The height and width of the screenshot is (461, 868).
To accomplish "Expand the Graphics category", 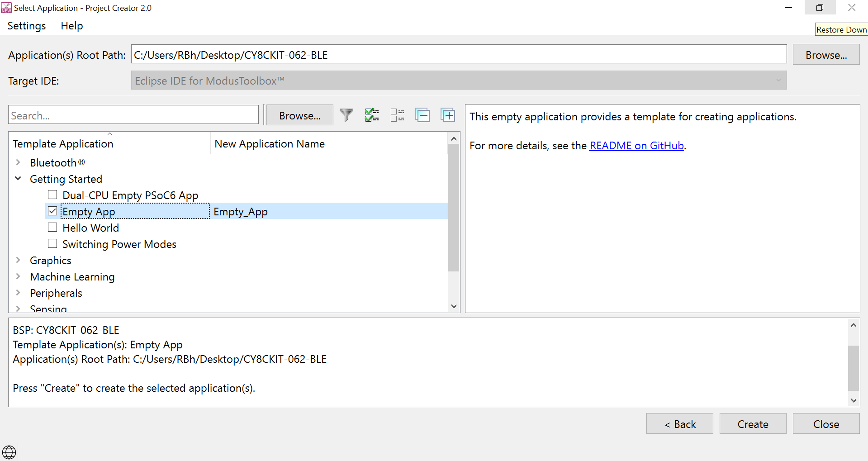I will coord(18,260).
